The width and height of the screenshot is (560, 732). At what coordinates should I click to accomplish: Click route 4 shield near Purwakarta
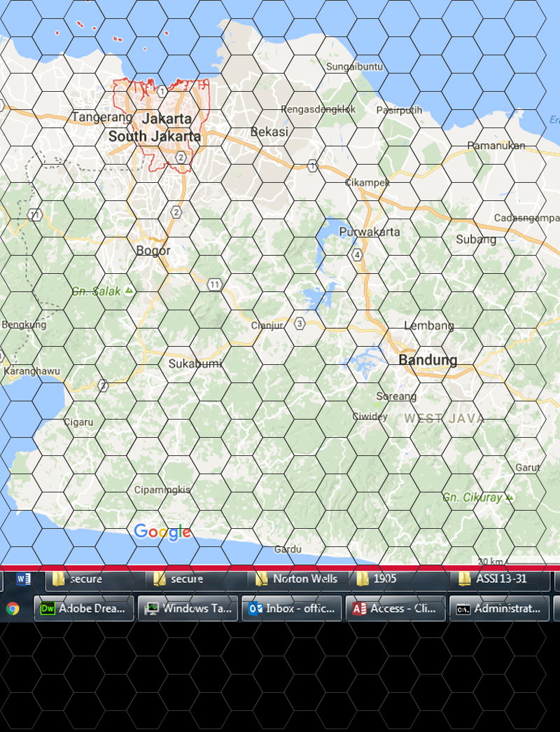pyautogui.click(x=357, y=254)
